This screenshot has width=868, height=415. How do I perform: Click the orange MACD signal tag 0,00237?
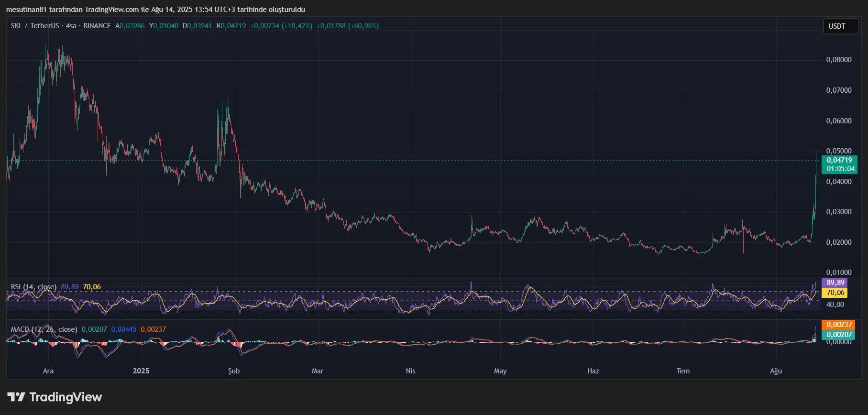pyautogui.click(x=839, y=325)
